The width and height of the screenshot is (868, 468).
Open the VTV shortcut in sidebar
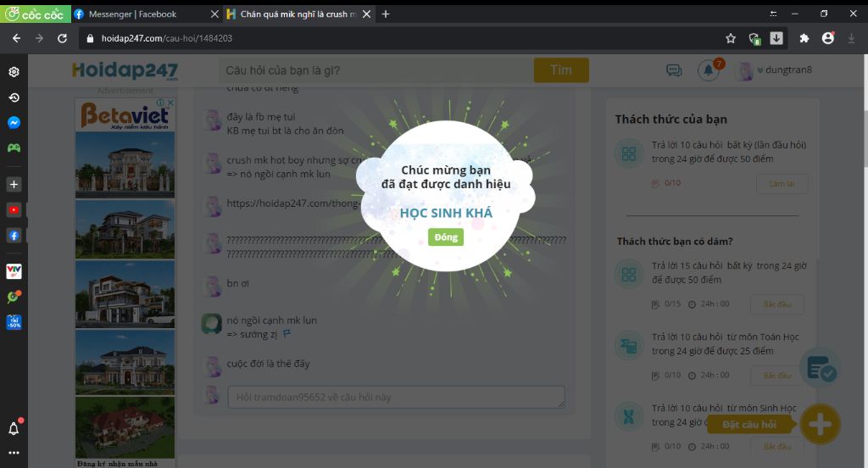[x=14, y=270]
